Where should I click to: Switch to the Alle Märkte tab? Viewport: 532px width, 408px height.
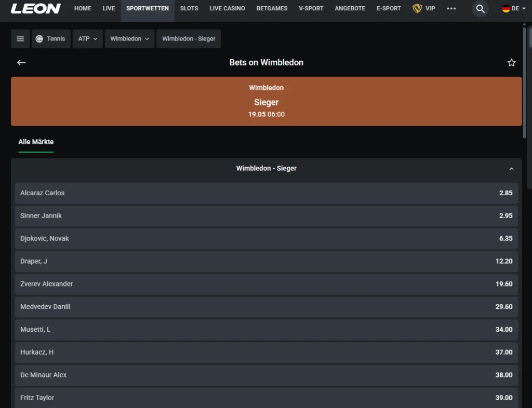(36, 142)
